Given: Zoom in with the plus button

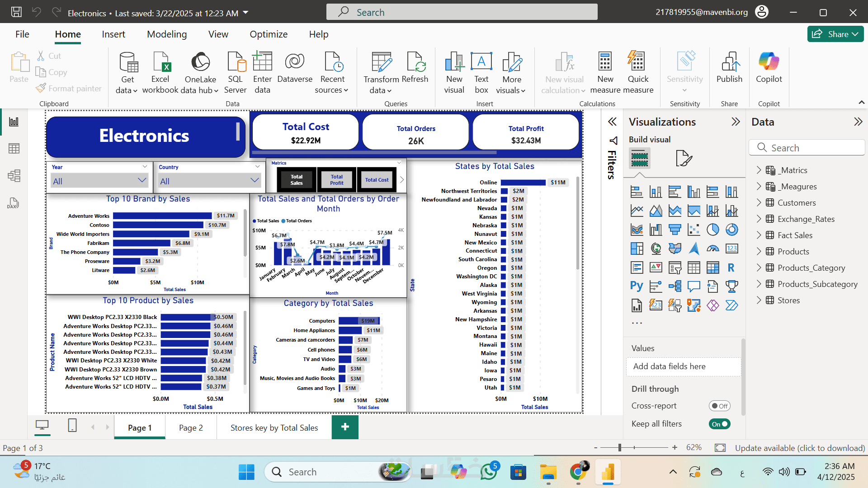Looking at the screenshot, I should tap(675, 447).
